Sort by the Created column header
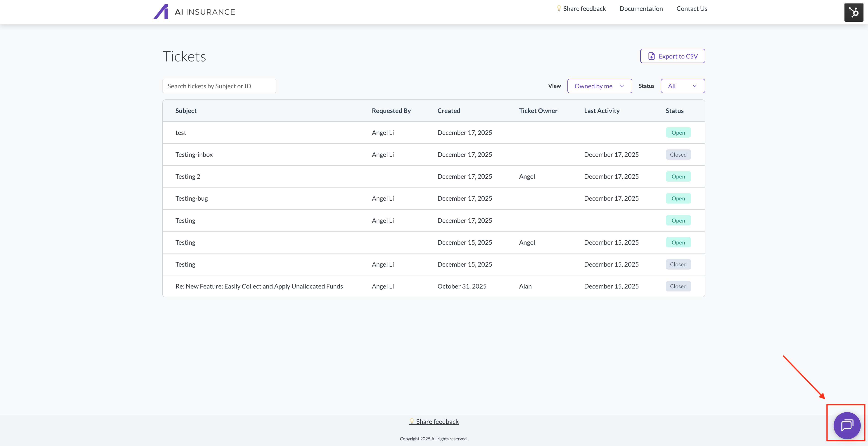 [x=448, y=111]
